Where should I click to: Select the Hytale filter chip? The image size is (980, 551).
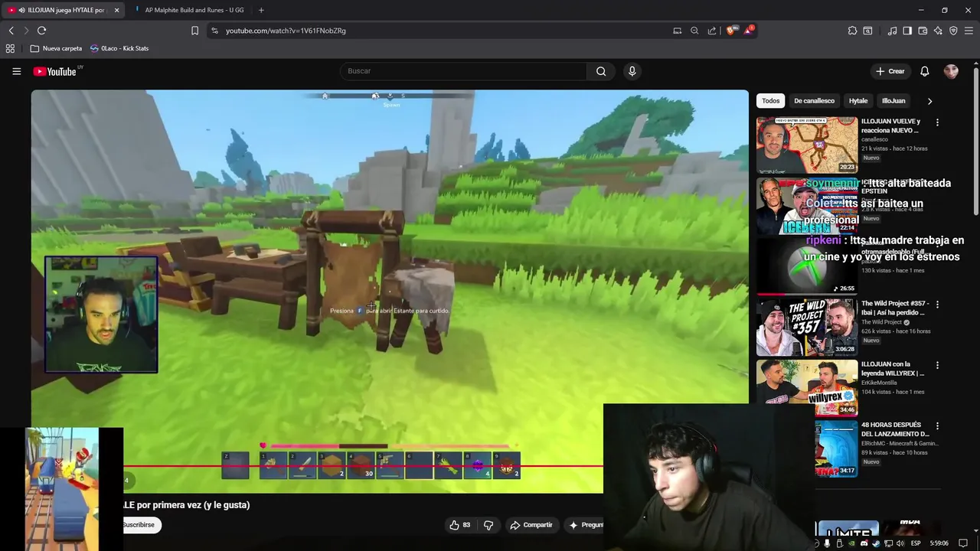pos(858,101)
